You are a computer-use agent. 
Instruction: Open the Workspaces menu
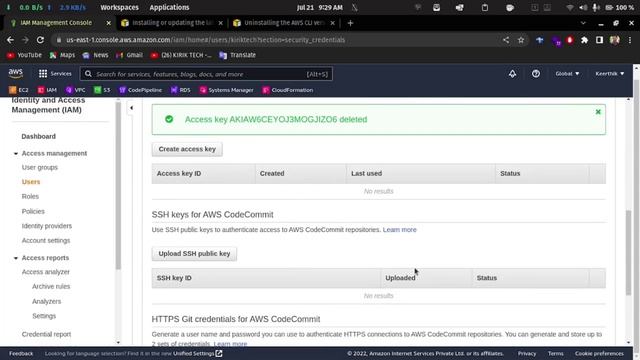pos(120,7)
